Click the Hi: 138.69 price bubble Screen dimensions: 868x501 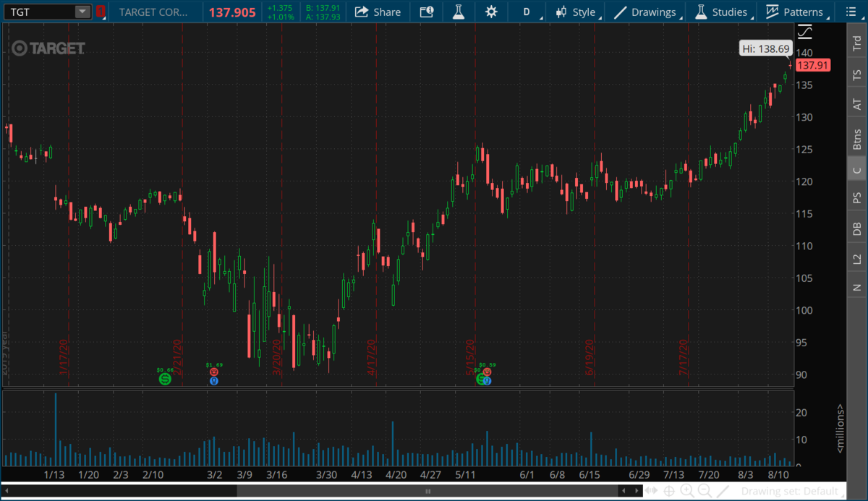pos(765,48)
